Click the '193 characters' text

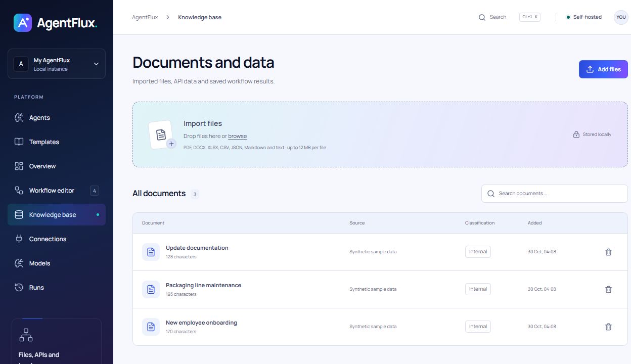[181, 294]
